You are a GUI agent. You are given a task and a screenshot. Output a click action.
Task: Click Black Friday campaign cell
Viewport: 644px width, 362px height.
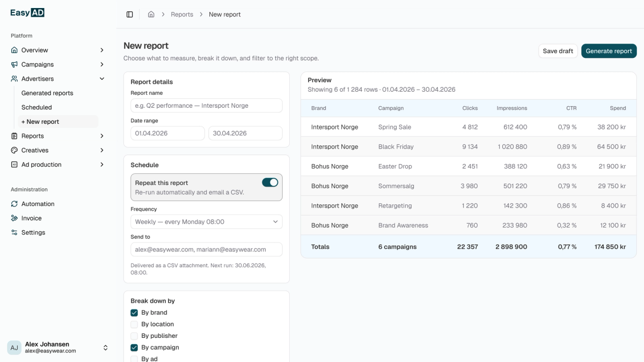tap(396, 147)
